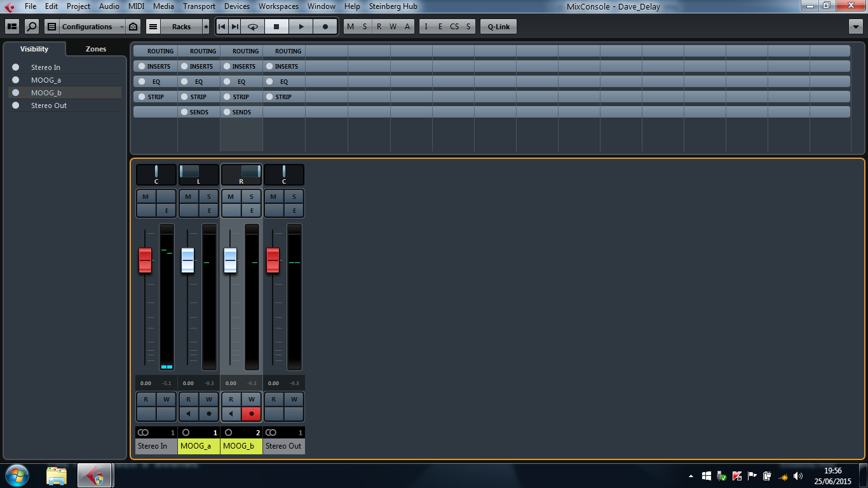This screenshot has height=488, width=868.
Task: Click the Stereo In red fader handle
Action: pyautogui.click(x=145, y=260)
